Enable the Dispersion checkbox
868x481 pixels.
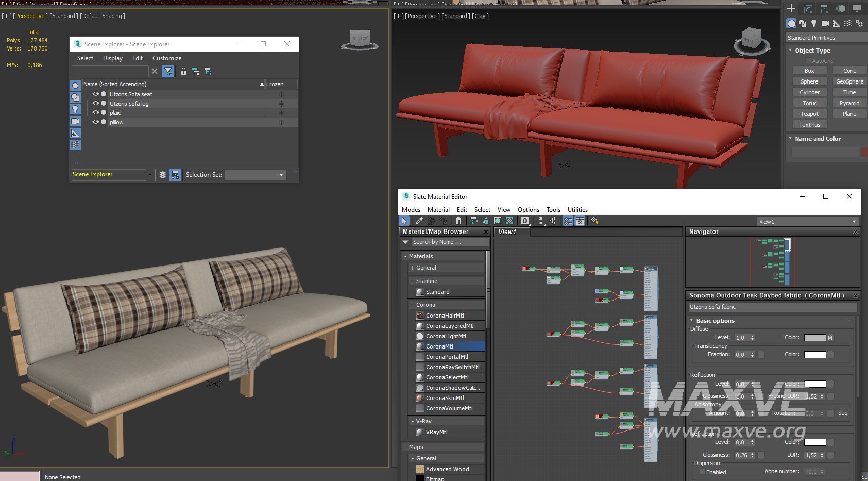702,472
